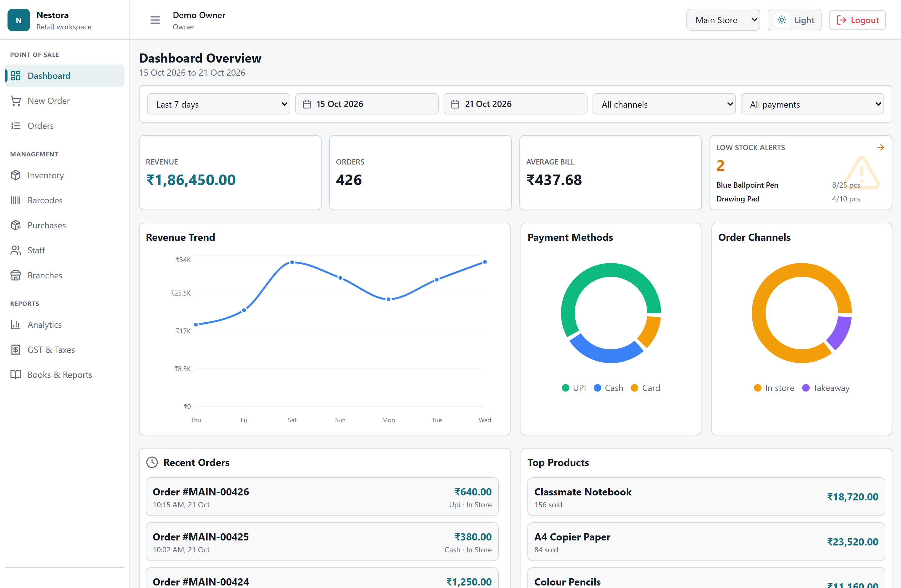Click the Inventory box icon
Screen dimensions: 901x588
[16, 175]
